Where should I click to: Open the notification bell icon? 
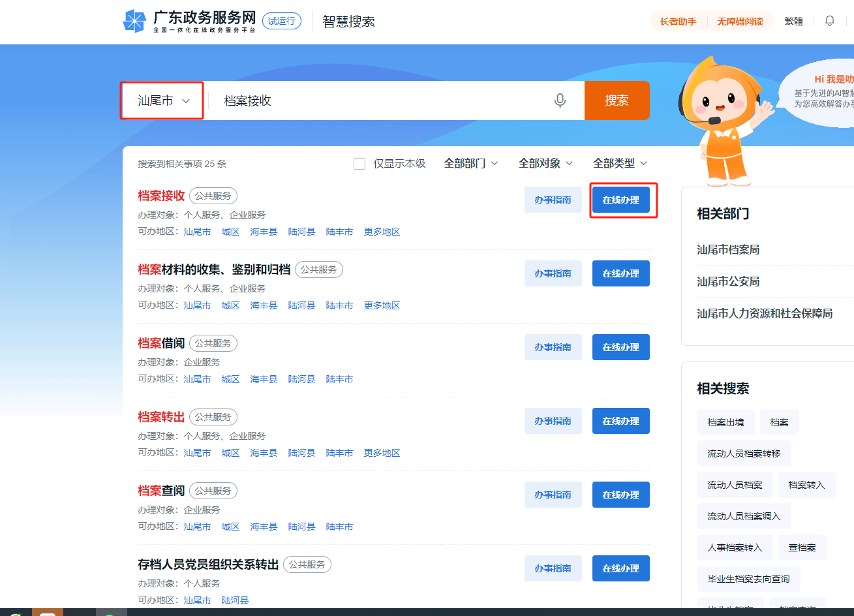pos(829,21)
